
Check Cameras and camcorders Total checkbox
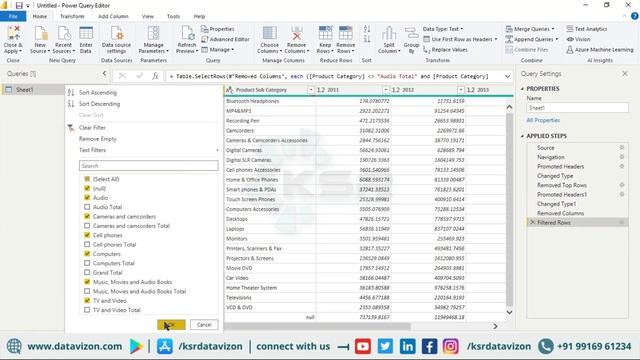87,226
